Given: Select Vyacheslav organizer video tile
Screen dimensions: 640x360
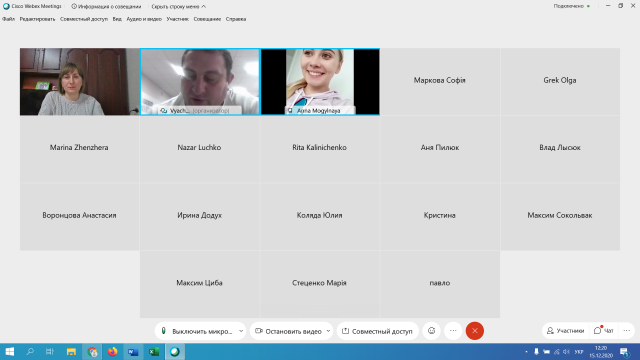Looking at the screenshot, I should pyautogui.click(x=200, y=82).
